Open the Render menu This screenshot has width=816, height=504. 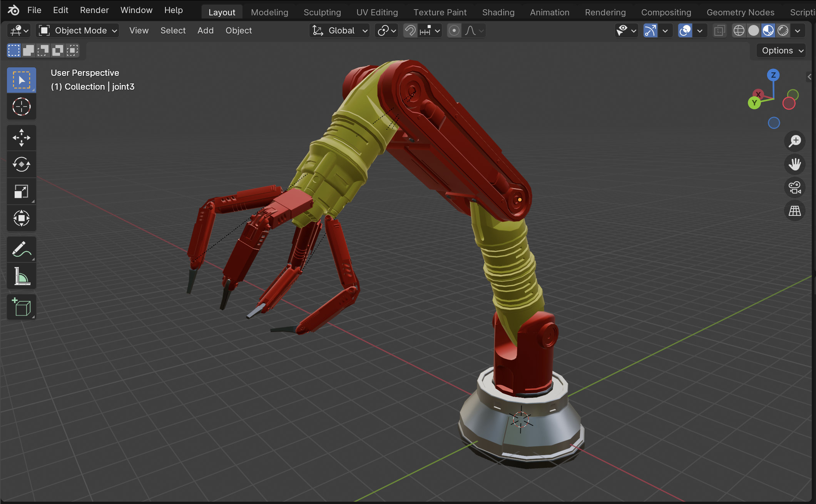point(94,10)
